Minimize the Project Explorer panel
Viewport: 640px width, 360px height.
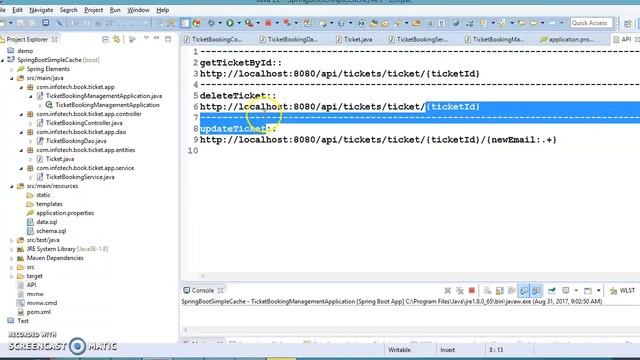tap(156, 38)
